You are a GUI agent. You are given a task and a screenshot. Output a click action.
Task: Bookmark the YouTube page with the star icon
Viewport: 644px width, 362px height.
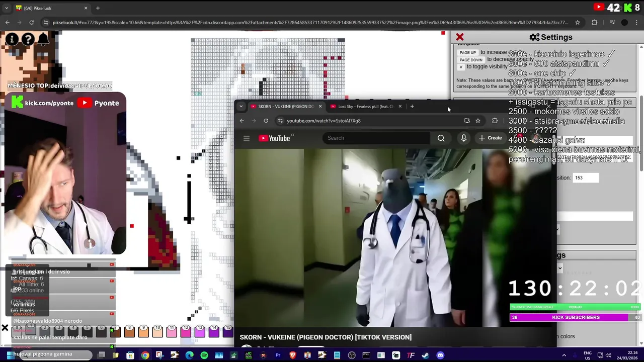478,121
